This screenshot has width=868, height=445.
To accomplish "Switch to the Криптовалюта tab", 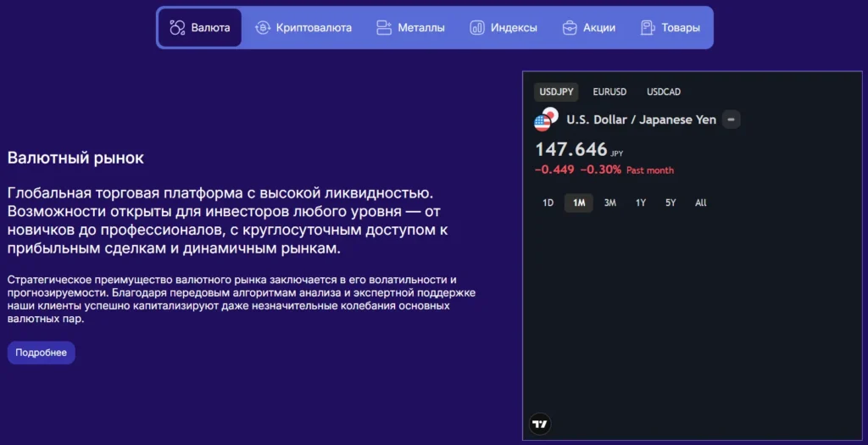I will tap(303, 28).
